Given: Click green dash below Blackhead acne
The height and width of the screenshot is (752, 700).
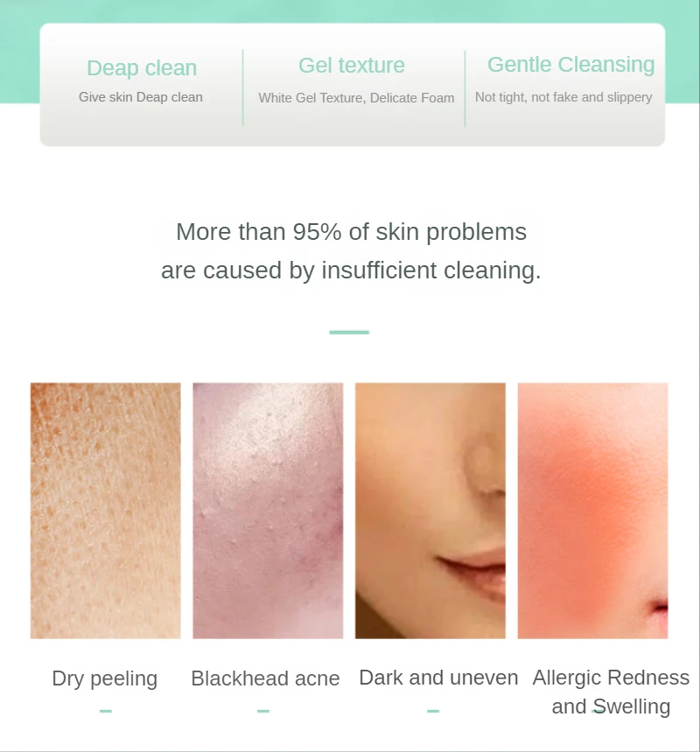Looking at the screenshot, I should point(263,711).
